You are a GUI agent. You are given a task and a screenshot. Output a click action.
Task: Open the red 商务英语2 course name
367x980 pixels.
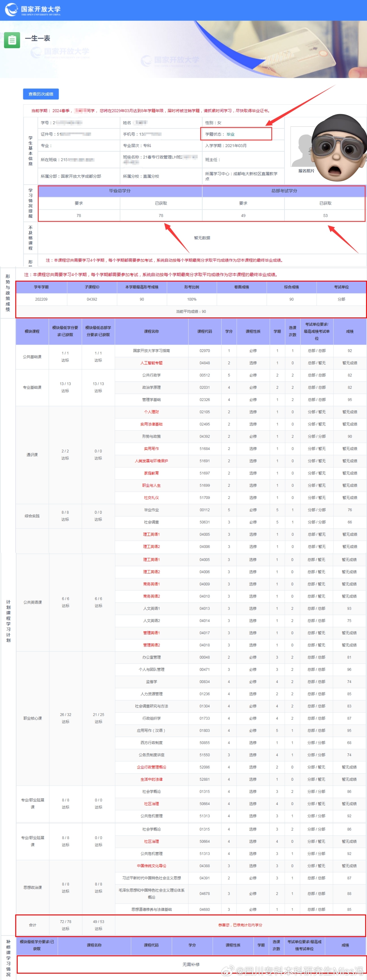point(151,596)
